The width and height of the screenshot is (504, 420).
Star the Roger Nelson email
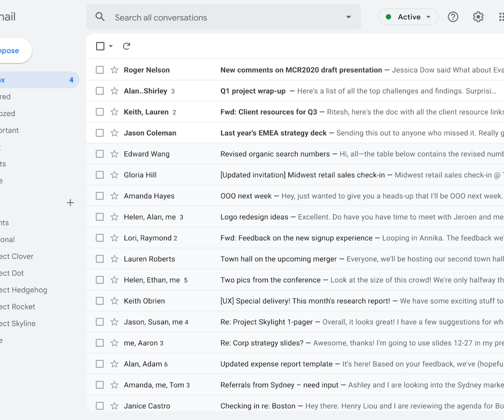(x=114, y=70)
